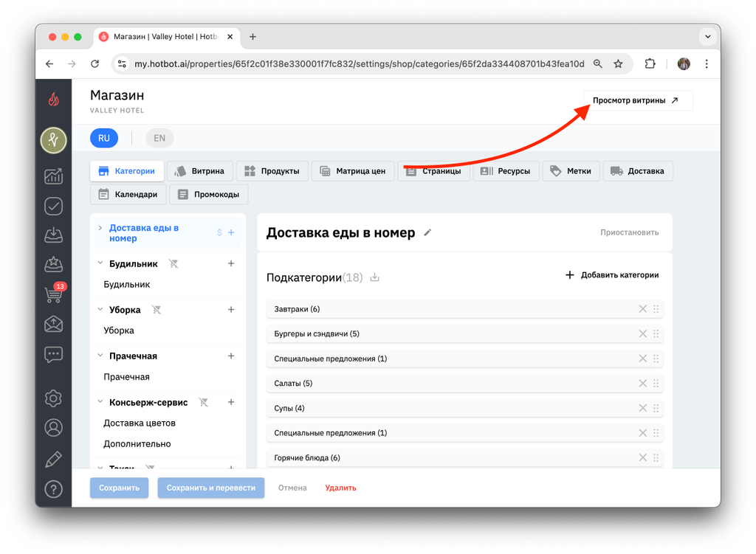
Task: Remove the Салаты (5) subcategory with X
Action: pos(643,384)
